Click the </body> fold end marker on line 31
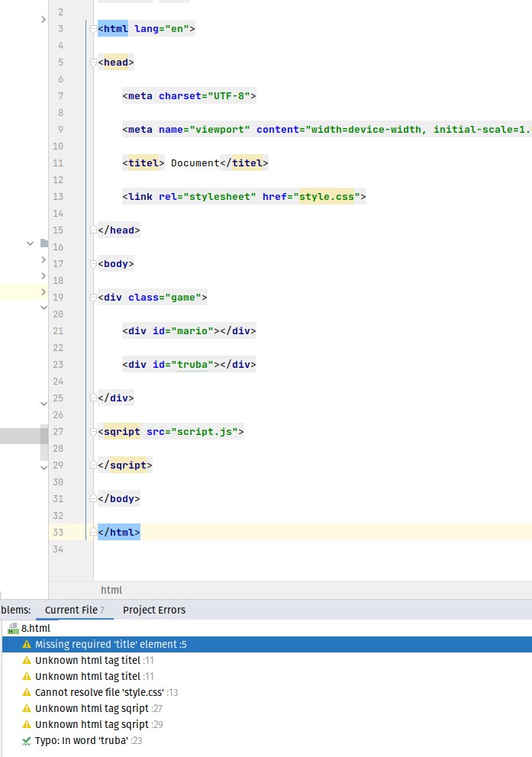The height and width of the screenshot is (757, 532). (x=93, y=499)
